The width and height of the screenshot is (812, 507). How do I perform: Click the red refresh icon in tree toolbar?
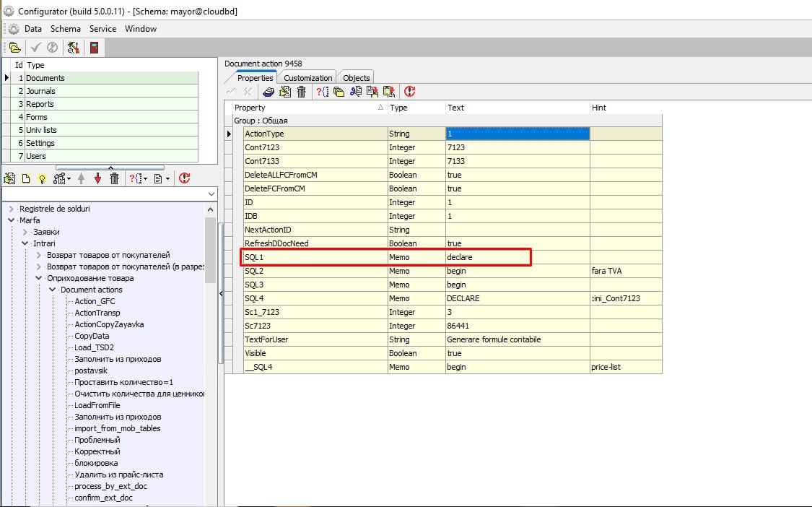click(184, 179)
